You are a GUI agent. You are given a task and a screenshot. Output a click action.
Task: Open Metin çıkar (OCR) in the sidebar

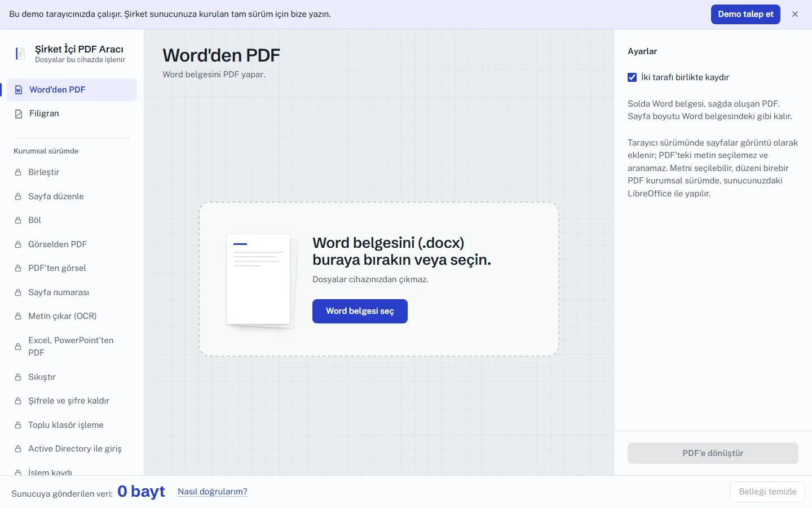click(72, 316)
